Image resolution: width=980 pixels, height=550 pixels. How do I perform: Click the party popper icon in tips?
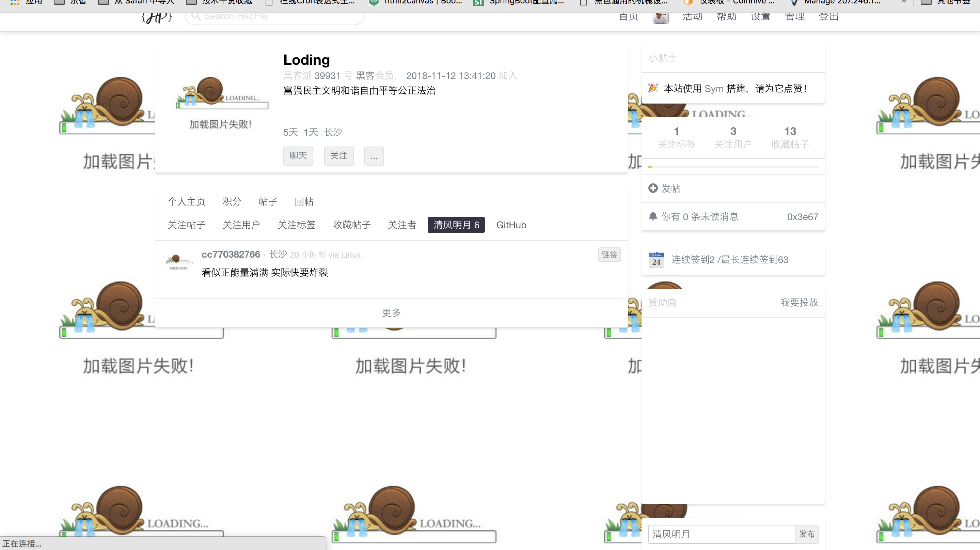click(x=653, y=88)
